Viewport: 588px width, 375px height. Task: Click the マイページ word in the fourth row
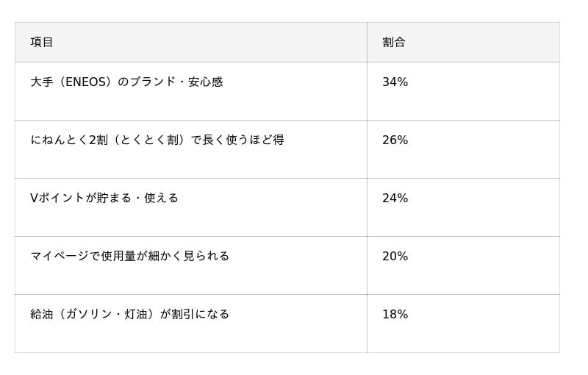pyautogui.click(x=60, y=257)
